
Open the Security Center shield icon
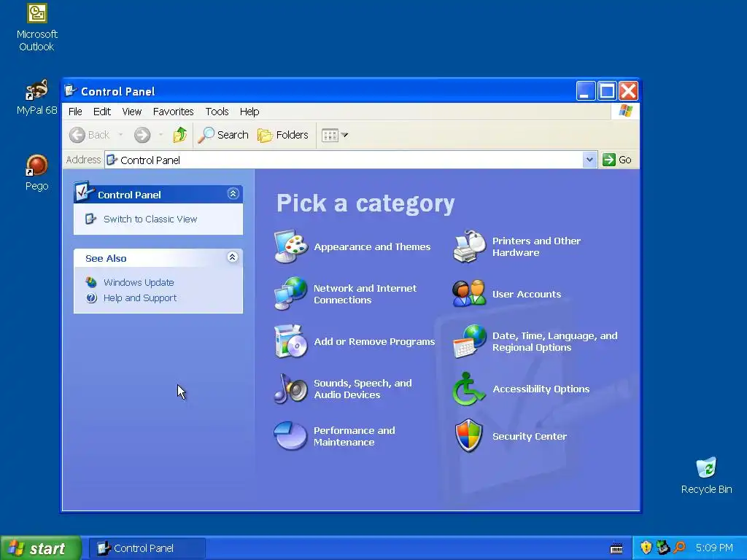coord(470,436)
